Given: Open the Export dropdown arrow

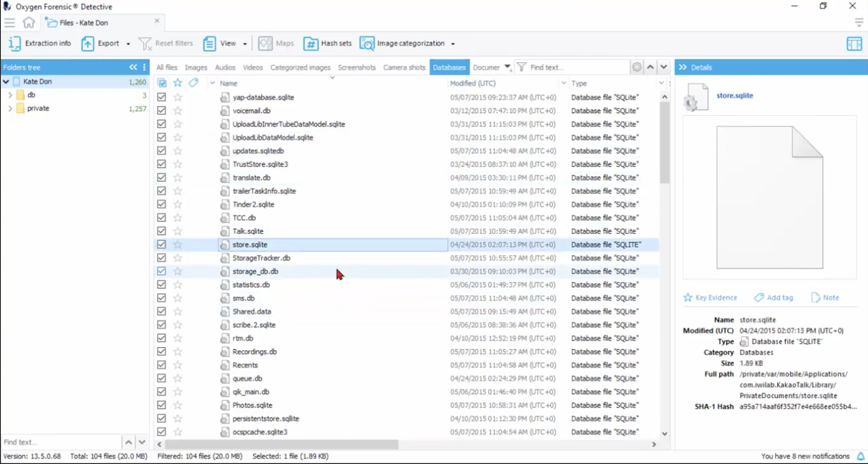Looking at the screenshot, I should click(128, 44).
